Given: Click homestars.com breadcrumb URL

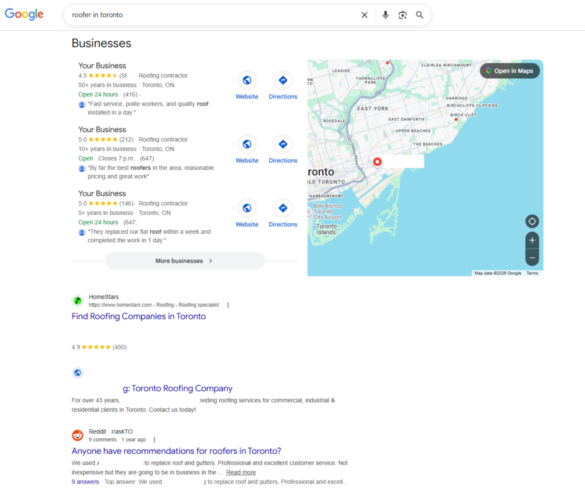Looking at the screenshot, I should (x=154, y=305).
